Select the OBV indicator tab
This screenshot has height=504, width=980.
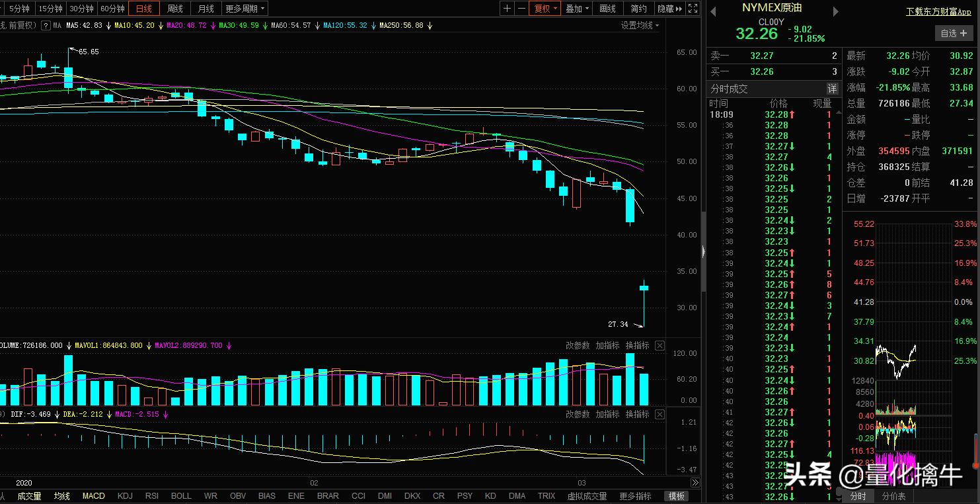238,496
